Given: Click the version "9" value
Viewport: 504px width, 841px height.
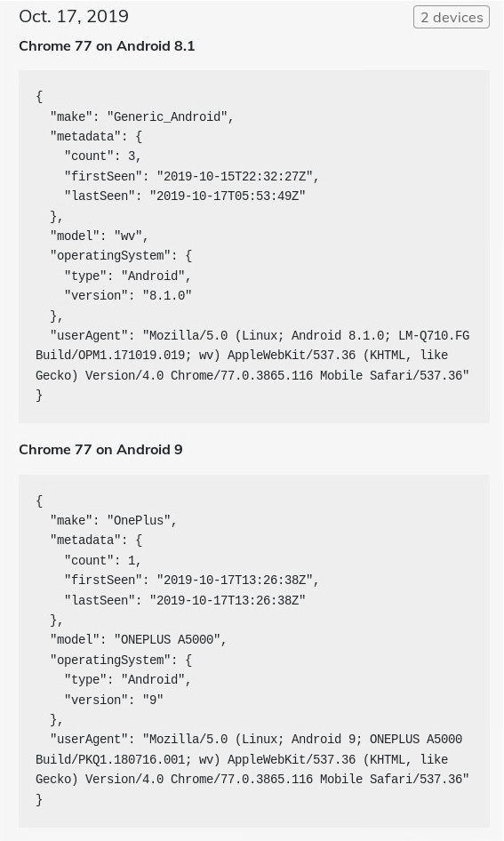Looking at the screenshot, I should (x=153, y=700).
